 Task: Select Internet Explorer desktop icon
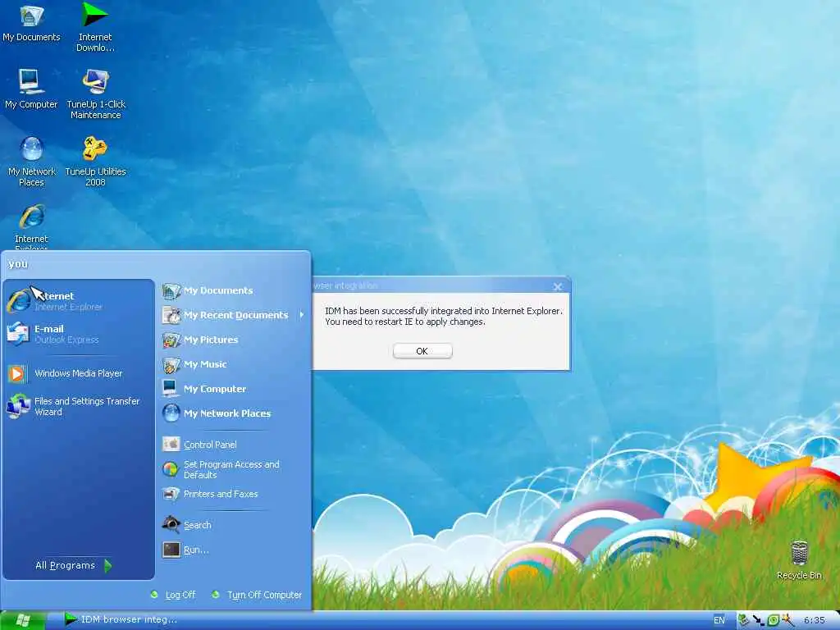(x=32, y=226)
